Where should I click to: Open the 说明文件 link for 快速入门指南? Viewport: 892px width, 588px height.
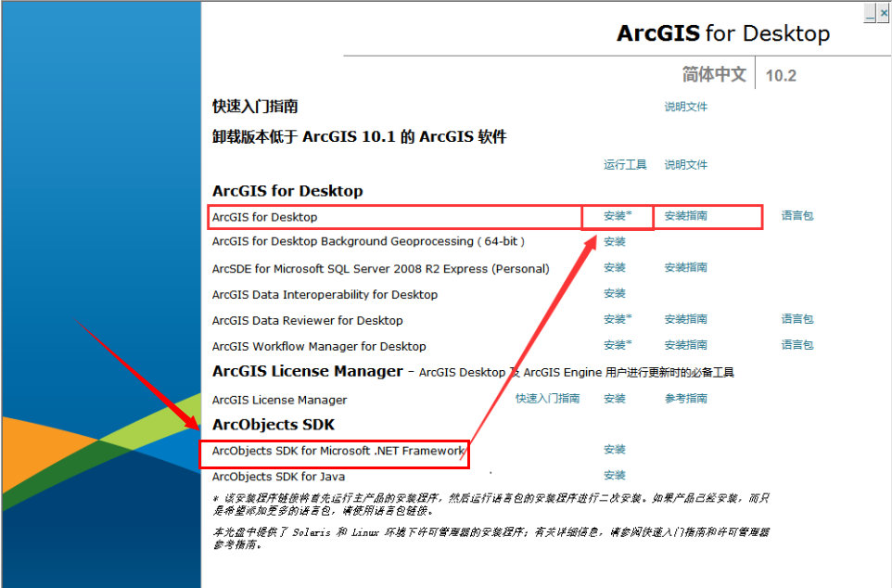point(685,107)
